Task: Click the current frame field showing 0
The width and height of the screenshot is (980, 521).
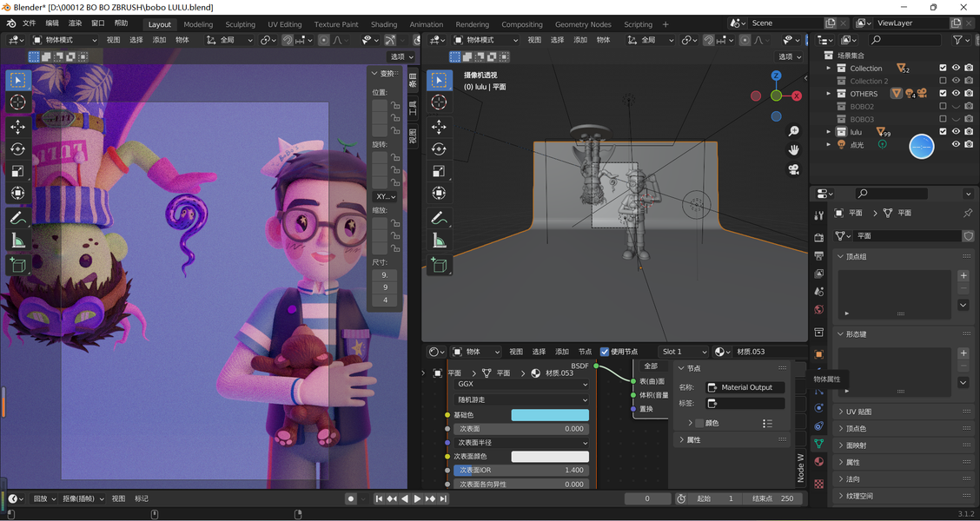Action: 647,498
